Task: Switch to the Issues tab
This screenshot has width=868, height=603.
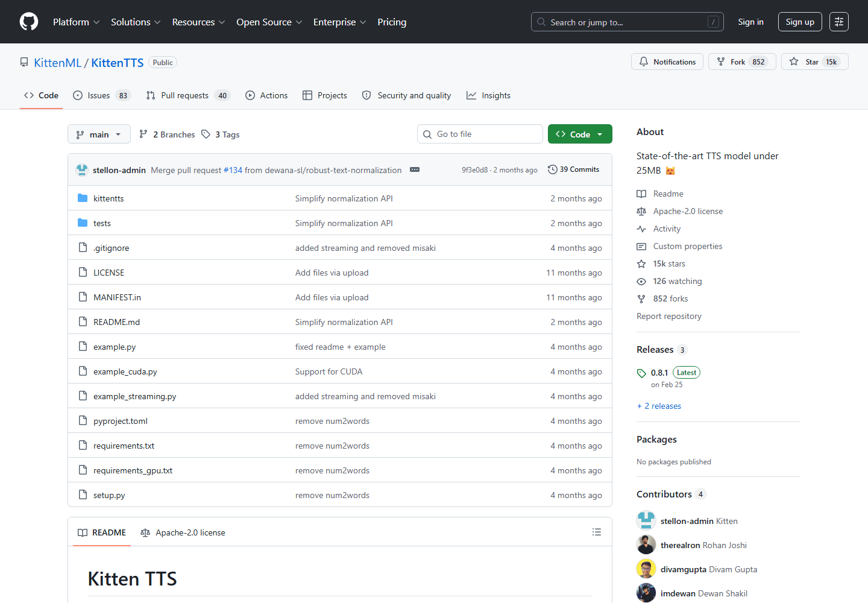Action: pos(101,95)
